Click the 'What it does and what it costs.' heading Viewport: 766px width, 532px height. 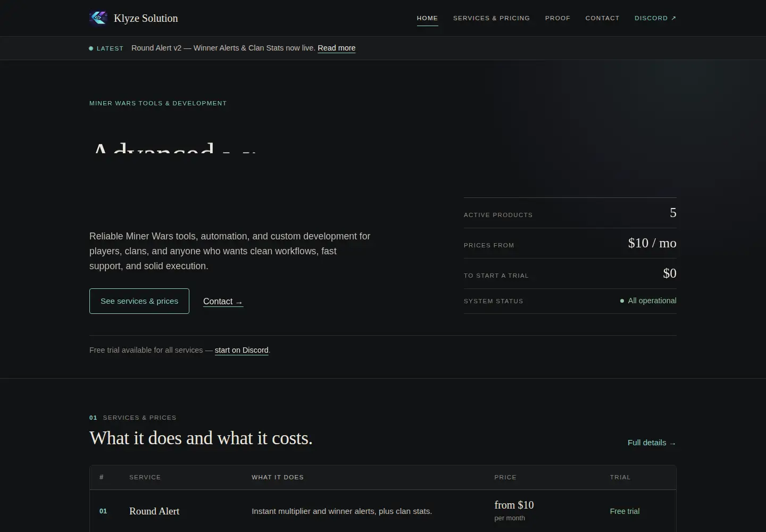click(x=201, y=438)
